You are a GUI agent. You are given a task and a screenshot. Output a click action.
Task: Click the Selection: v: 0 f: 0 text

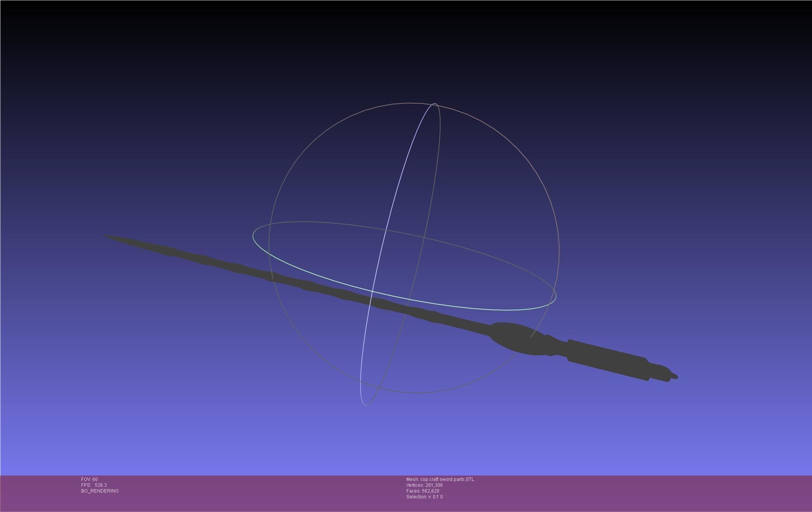click(425, 497)
